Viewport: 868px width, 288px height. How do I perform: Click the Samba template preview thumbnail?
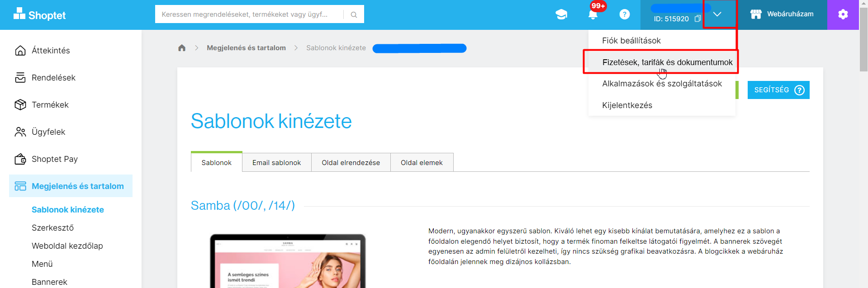(288, 261)
